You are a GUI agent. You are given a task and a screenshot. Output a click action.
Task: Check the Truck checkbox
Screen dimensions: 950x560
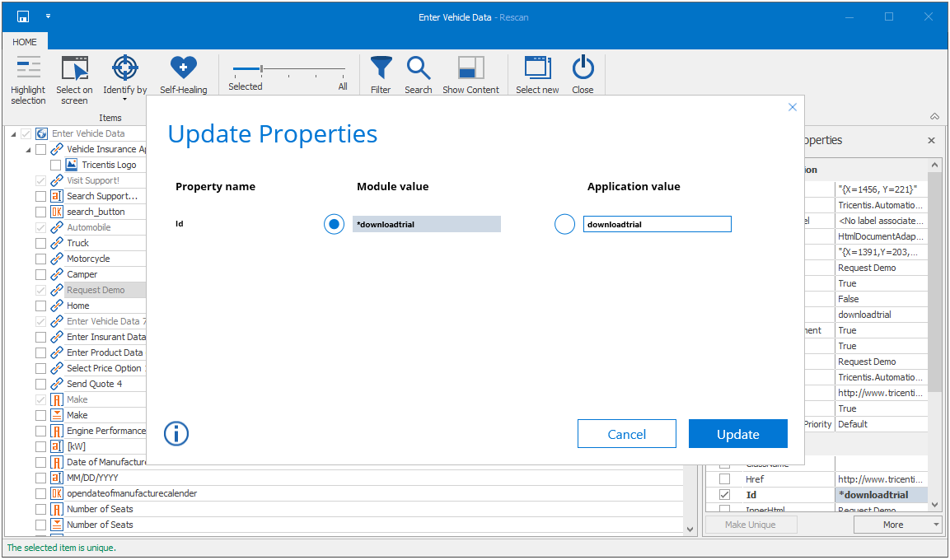(x=40, y=244)
